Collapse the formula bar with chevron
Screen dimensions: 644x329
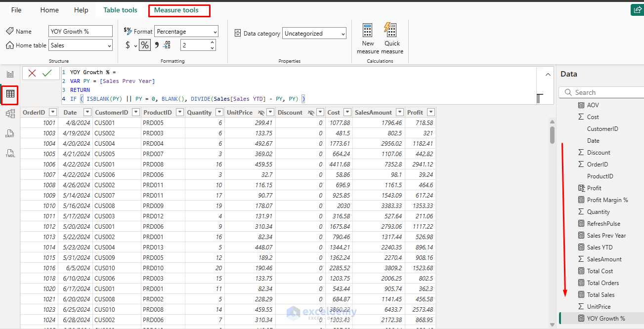point(548,75)
